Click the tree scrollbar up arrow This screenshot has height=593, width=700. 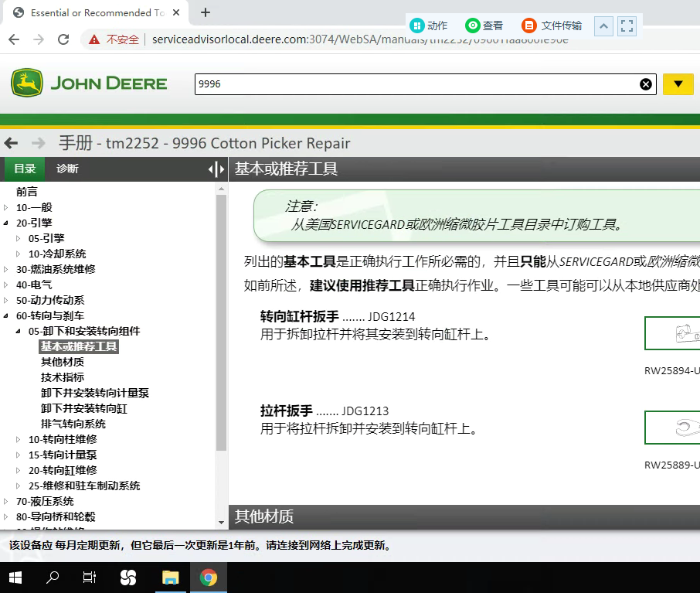pos(221,189)
